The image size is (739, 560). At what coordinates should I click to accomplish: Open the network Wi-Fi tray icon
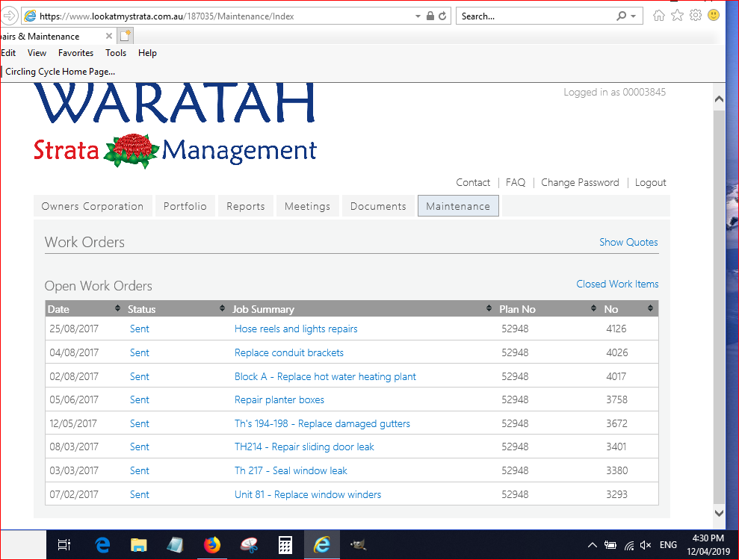pos(628,545)
